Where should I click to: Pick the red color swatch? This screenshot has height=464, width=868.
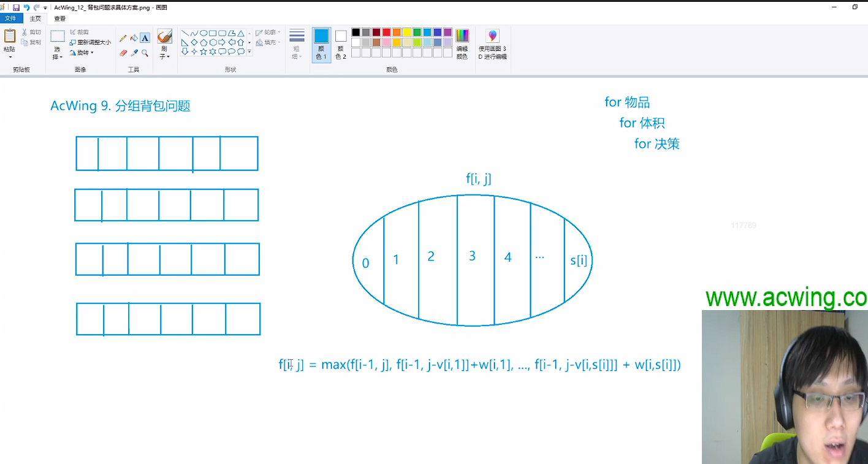click(387, 32)
